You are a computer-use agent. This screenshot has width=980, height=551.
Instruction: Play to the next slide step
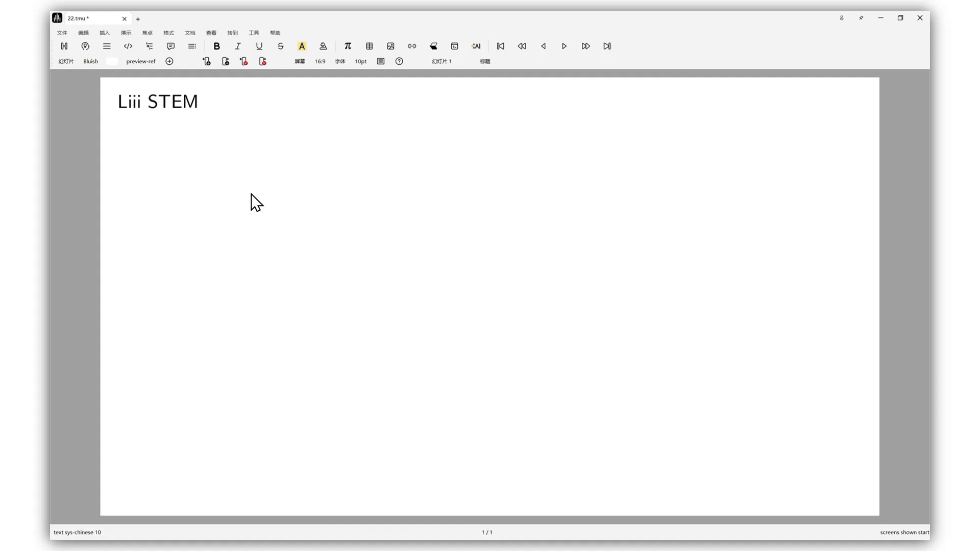click(564, 46)
